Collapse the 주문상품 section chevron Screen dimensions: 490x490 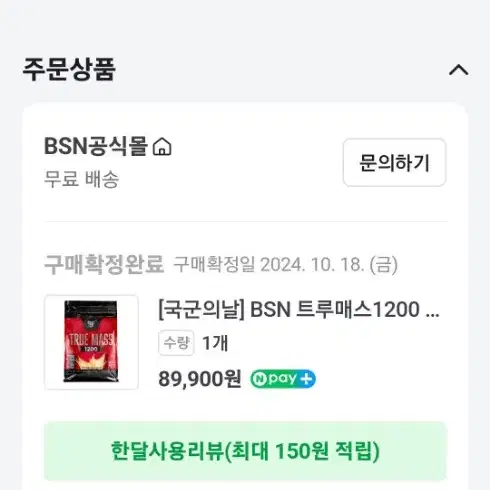coord(459,70)
